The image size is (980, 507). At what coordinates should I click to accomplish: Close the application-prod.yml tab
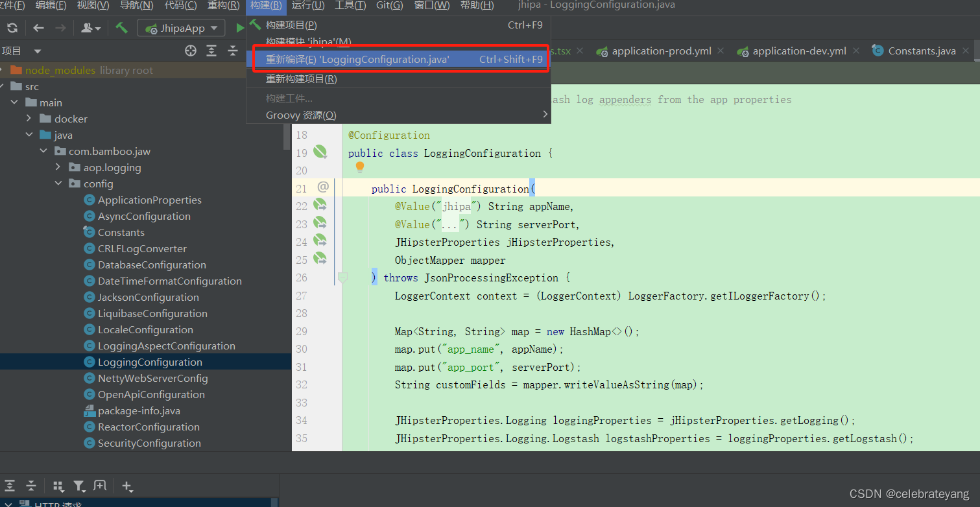[x=720, y=51]
